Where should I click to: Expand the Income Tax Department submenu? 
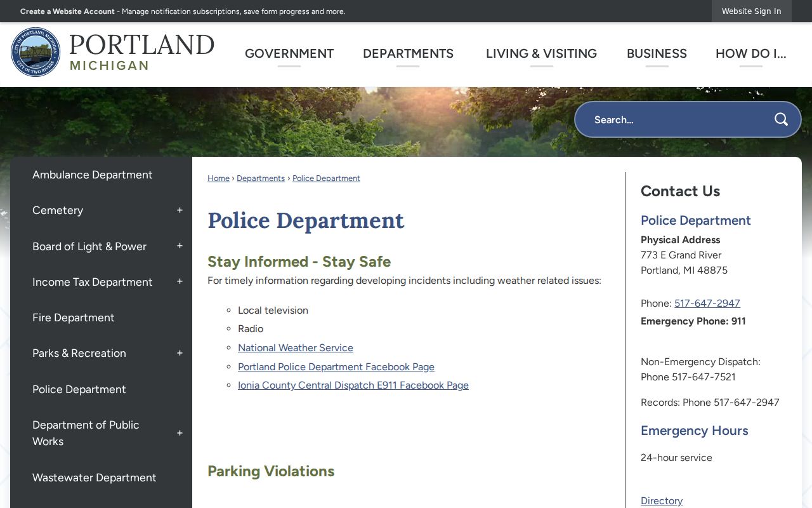180,282
